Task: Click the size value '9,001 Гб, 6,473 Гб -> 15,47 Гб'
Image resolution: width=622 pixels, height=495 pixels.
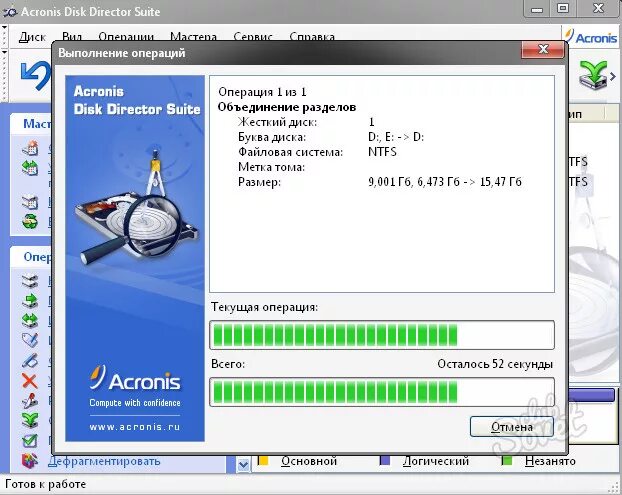Action: point(445,182)
